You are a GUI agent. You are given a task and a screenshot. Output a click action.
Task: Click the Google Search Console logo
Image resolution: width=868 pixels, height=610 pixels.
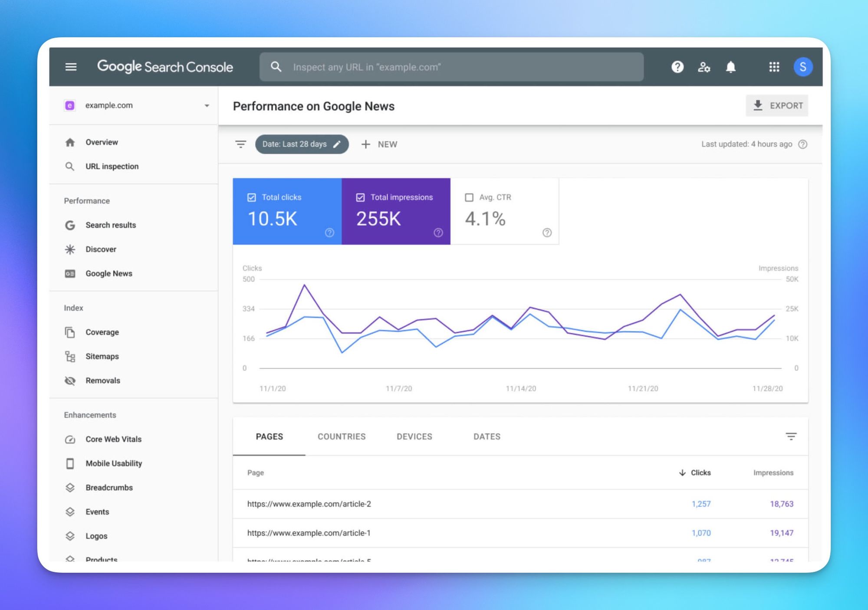point(165,67)
